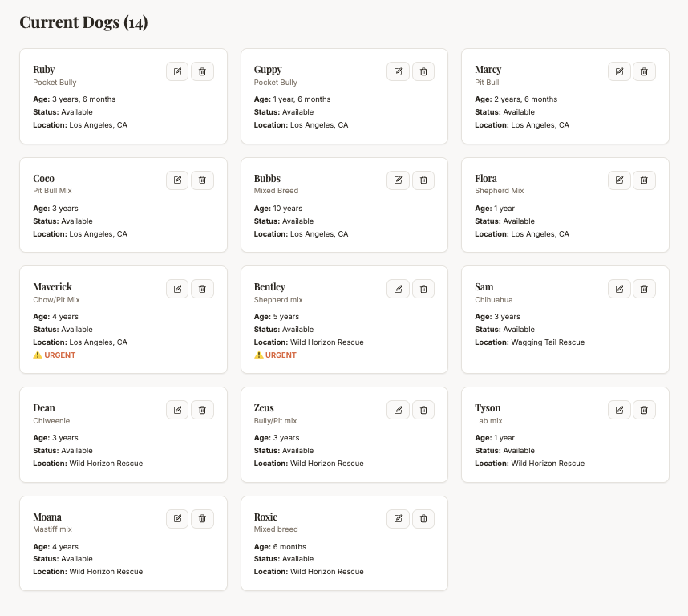This screenshot has width=688, height=616.
Task: Edit Tyson's Lab mix entry
Action: pos(619,410)
